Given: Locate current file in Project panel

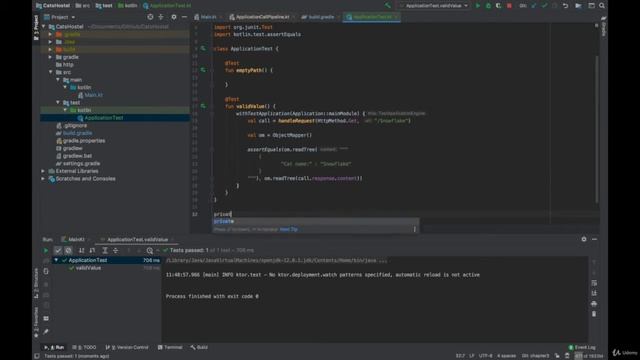Looking at the screenshot, I should tap(150, 17).
